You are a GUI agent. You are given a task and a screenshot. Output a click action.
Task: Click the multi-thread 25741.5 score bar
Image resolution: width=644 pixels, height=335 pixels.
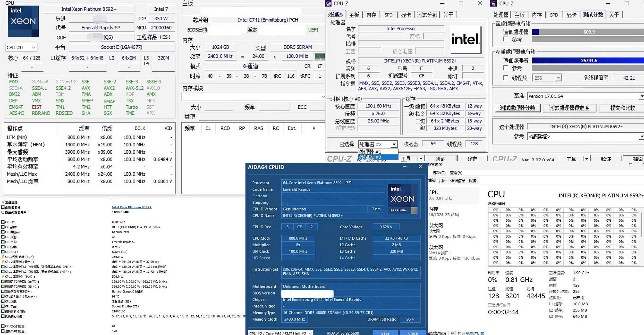[589, 61]
